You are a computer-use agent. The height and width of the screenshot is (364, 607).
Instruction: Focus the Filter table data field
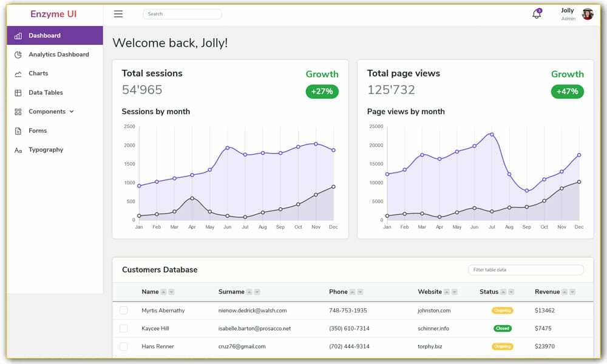pos(525,270)
